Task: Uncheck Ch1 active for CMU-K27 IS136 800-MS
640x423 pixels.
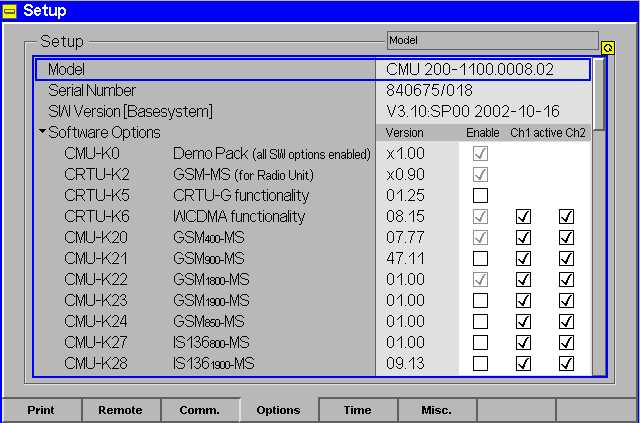Action: pos(523,343)
